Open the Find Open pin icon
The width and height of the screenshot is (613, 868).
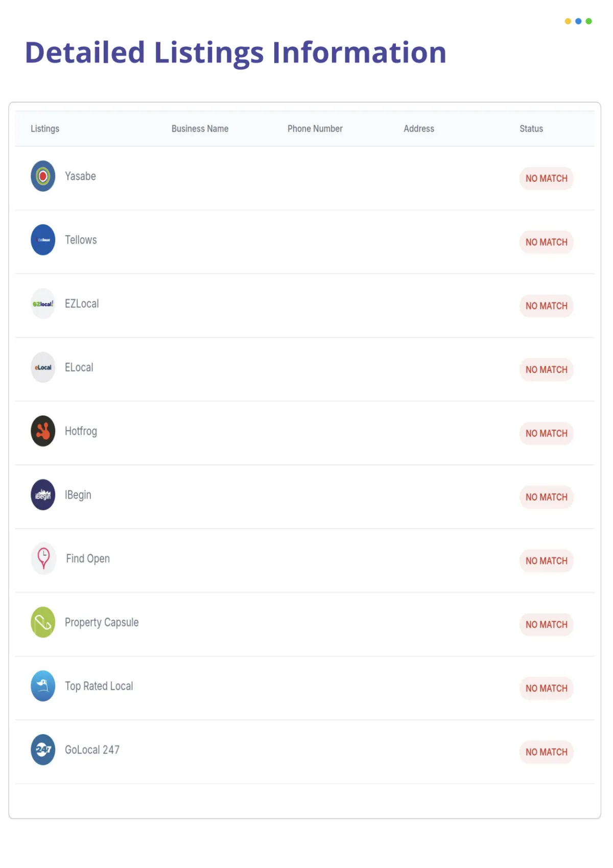(43, 558)
